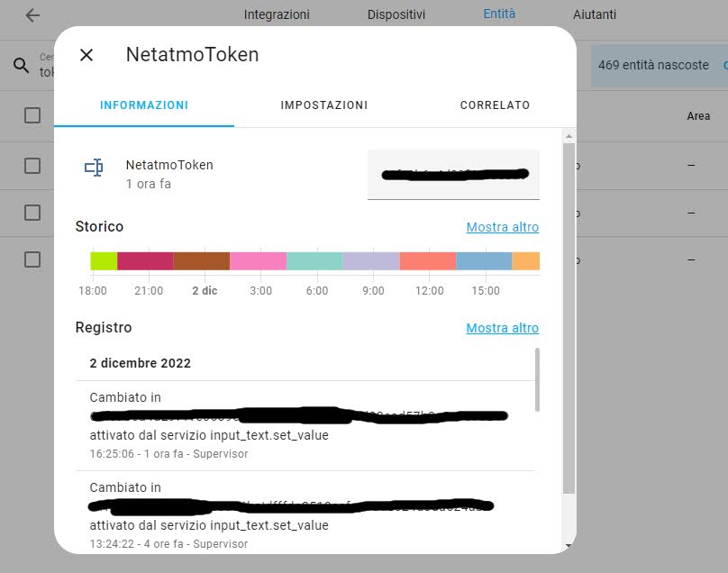Click Mostra altro next to Storico
Screen dimensions: 728x573
(503, 227)
